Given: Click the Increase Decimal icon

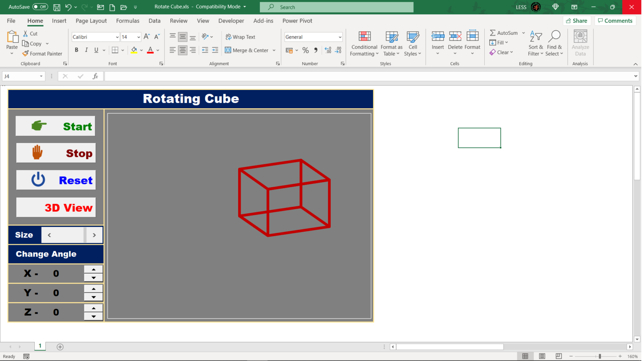Looking at the screenshot, I should tap(328, 50).
